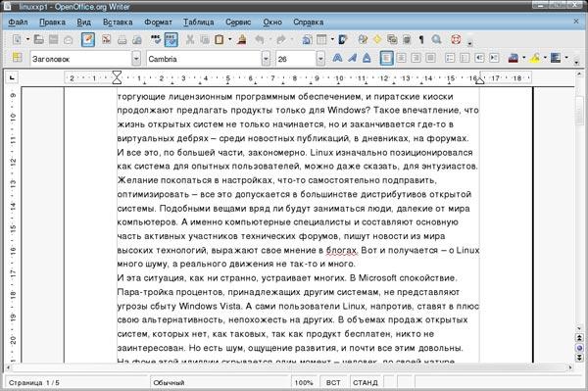
Task: Open the Cambria font name dropdown
Action: (266, 59)
